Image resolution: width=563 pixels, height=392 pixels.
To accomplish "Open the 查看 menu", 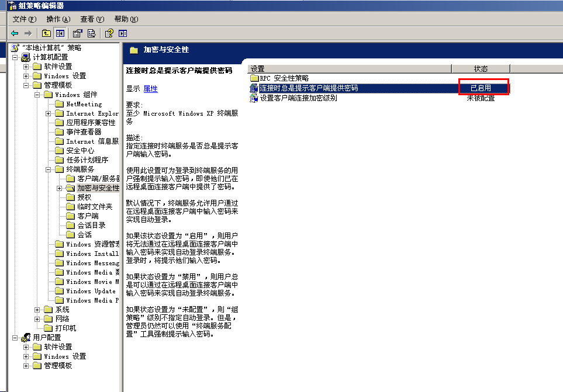I will point(91,19).
